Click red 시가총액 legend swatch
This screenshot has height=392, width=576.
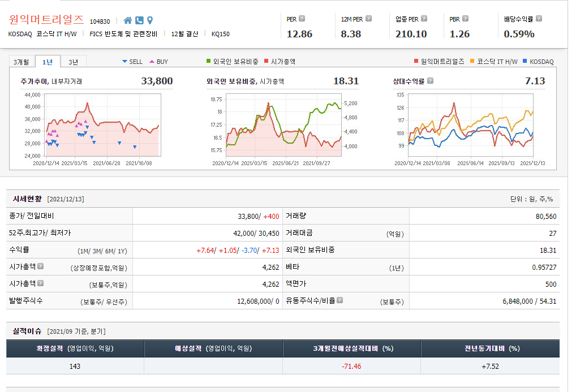[266, 61]
